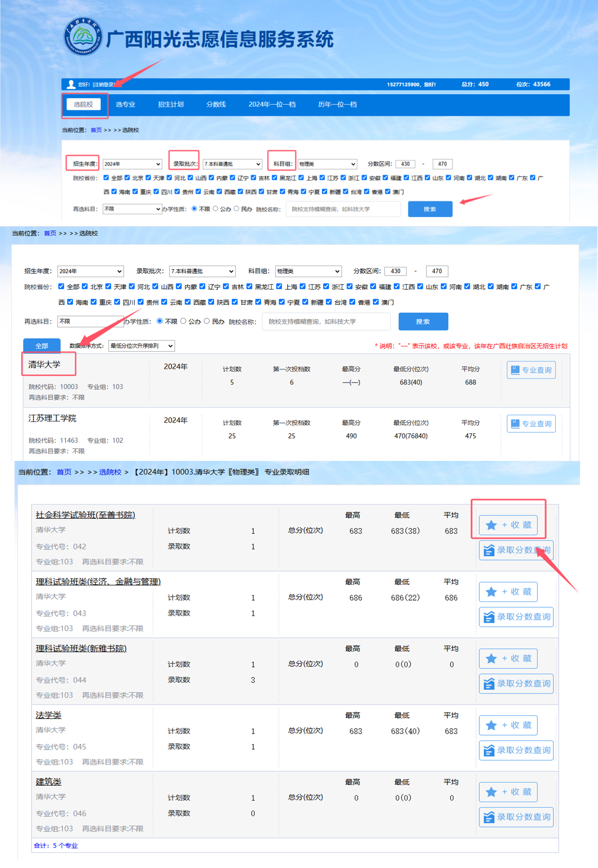Screen dimensions: 598x868
Task: Click 分数区间 470 field above results list
Action: [x=437, y=271]
